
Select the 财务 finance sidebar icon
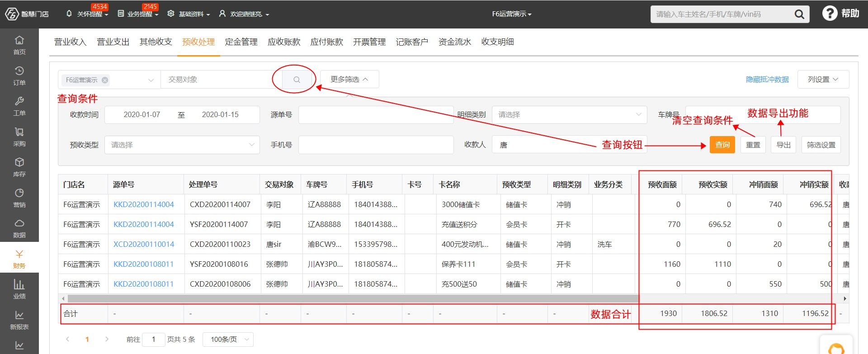pyautogui.click(x=19, y=259)
